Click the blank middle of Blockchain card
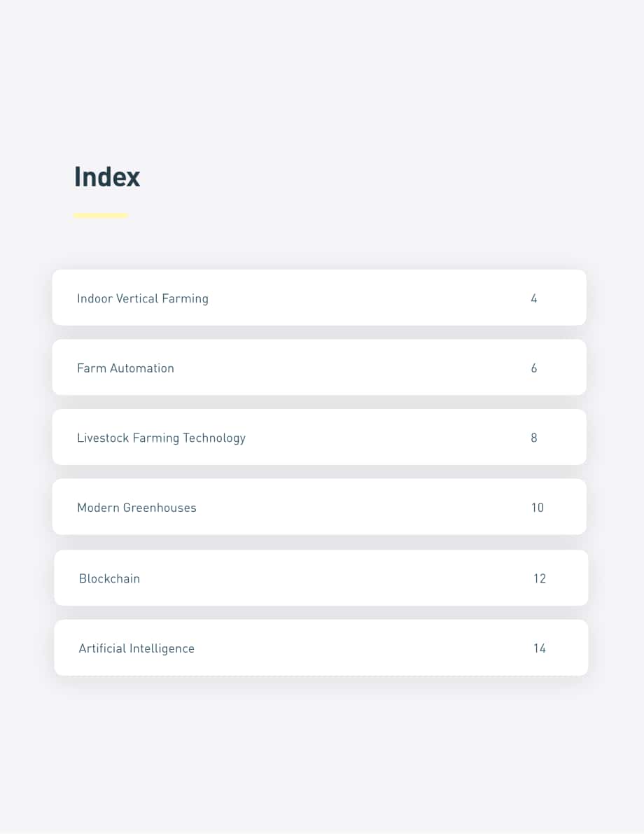Image resolution: width=644 pixels, height=834 pixels. pos(335,578)
